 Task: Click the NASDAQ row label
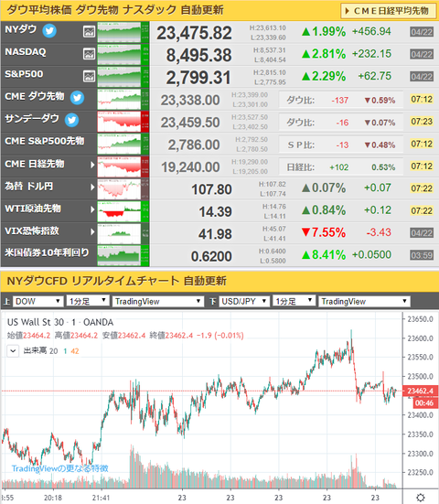click(x=26, y=52)
